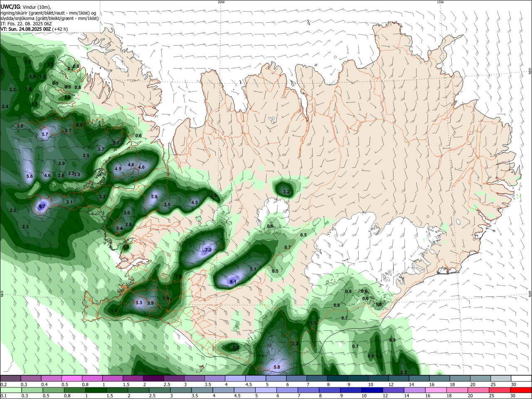Click the palest green rain swatch labeled 0.1

(x=10, y=390)
